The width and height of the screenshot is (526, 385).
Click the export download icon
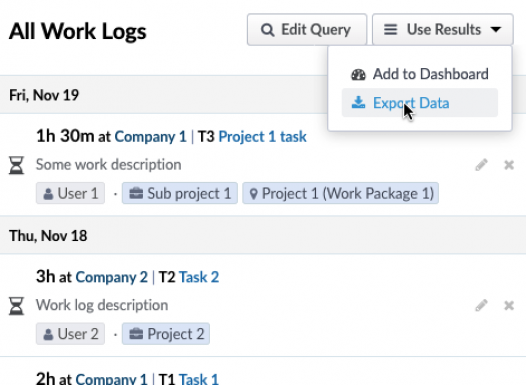pyautogui.click(x=358, y=102)
